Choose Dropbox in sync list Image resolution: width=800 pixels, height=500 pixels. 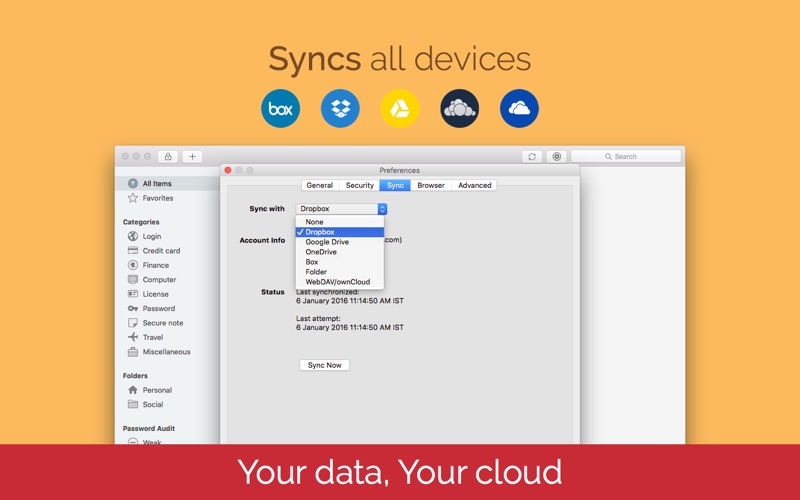(340, 232)
